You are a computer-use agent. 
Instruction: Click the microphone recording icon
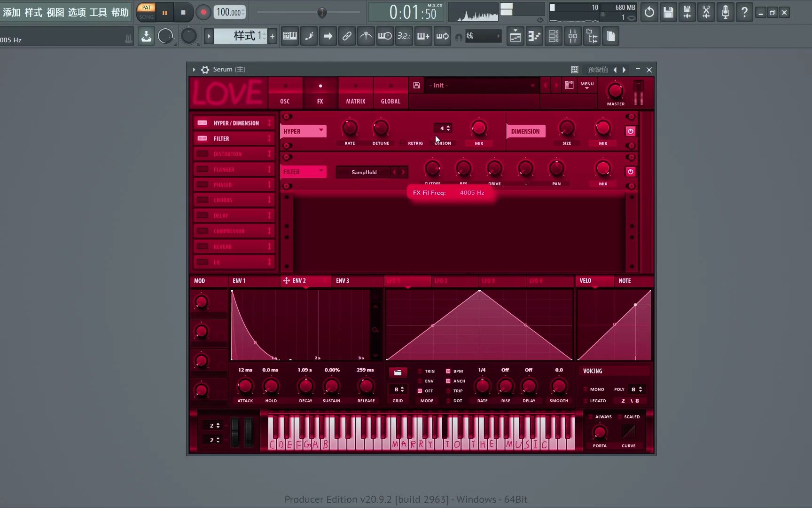click(x=726, y=12)
